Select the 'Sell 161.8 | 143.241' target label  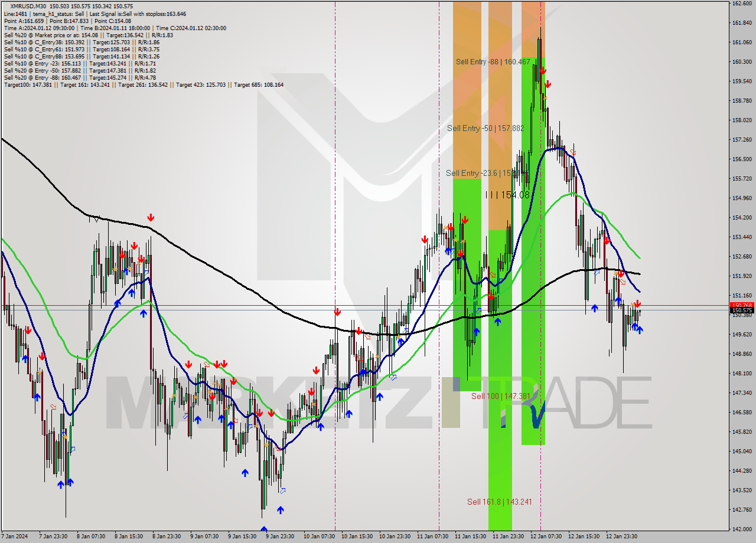pyautogui.click(x=499, y=502)
